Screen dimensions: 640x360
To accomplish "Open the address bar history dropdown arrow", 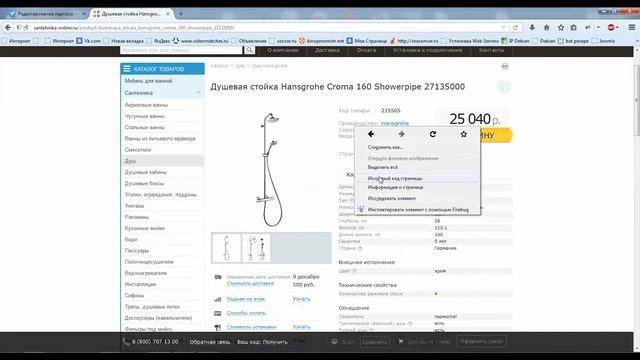I will [x=503, y=27].
